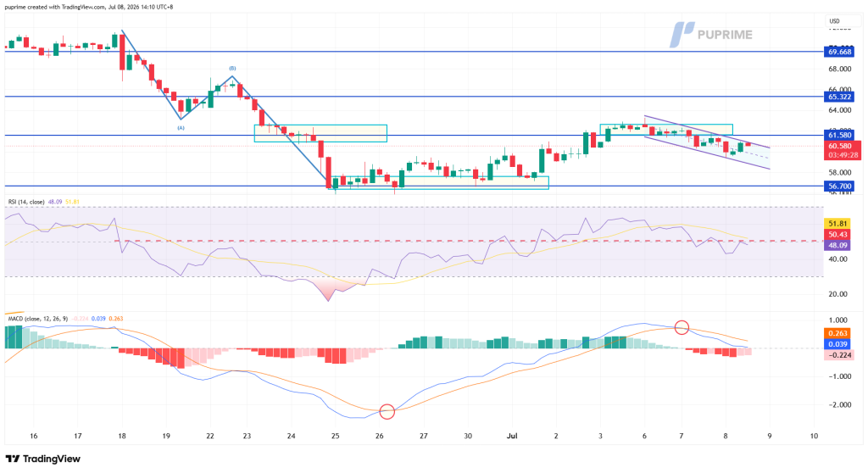Viewport: 868px width, 473px height.
Task: Click the 68.000 price axis tick
Action: point(839,70)
